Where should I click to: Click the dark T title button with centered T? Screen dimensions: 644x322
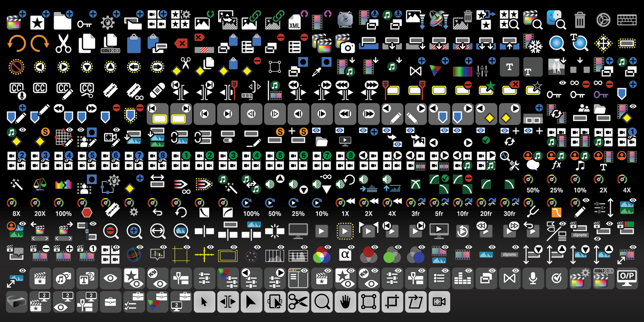(x=510, y=67)
